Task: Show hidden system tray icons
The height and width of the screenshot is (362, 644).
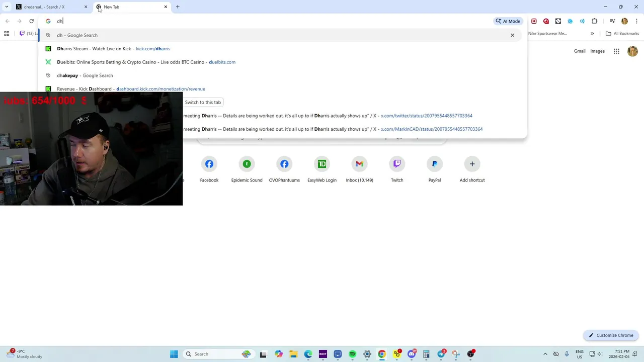Action: [545, 354]
